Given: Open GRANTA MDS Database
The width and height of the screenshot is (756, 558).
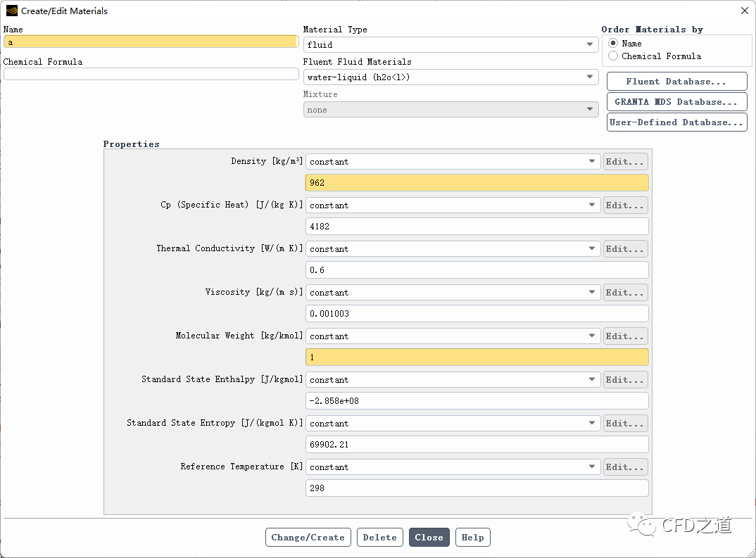Looking at the screenshot, I should (x=676, y=102).
